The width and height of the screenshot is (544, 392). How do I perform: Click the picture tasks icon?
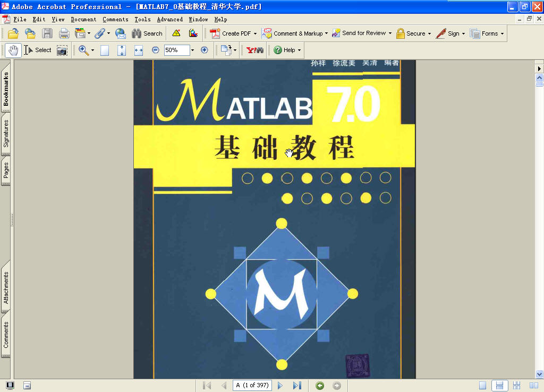click(x=193, y=33)
